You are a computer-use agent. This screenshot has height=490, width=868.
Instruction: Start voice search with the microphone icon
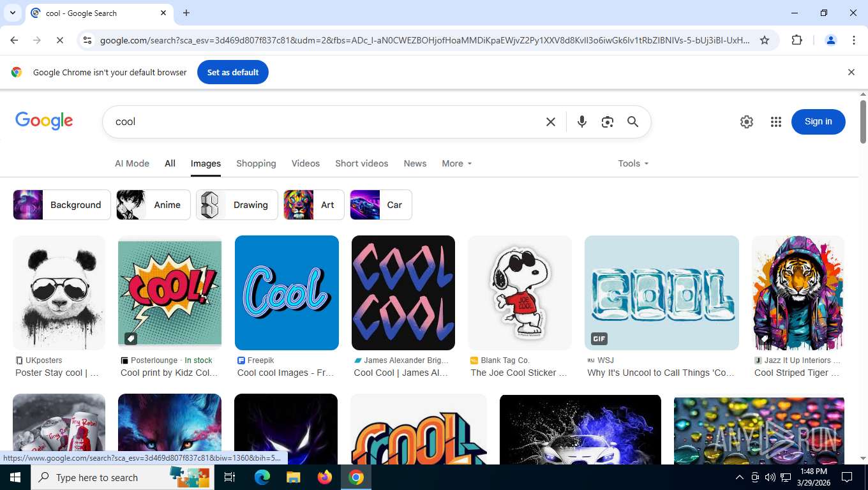581,122
